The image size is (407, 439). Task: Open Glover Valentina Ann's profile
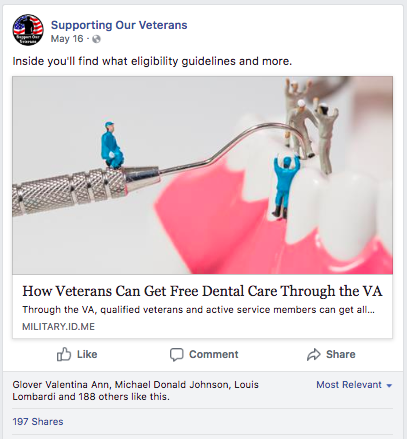(60, 385)
